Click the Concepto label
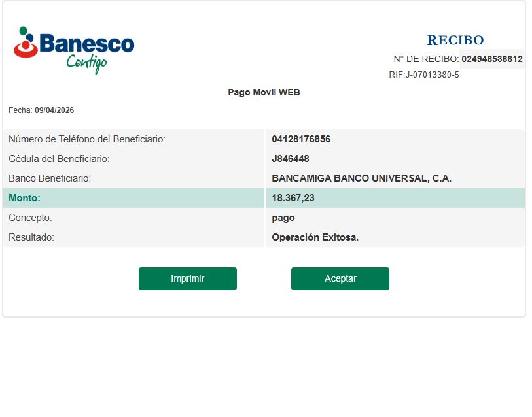 pyautogui.click(x=30, y=218)
